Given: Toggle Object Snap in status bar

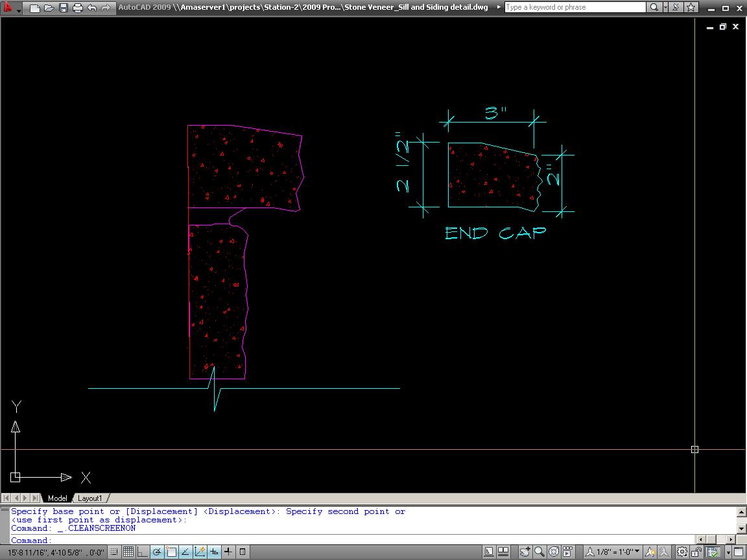Looking at the screenshot, I should [171, 552].
